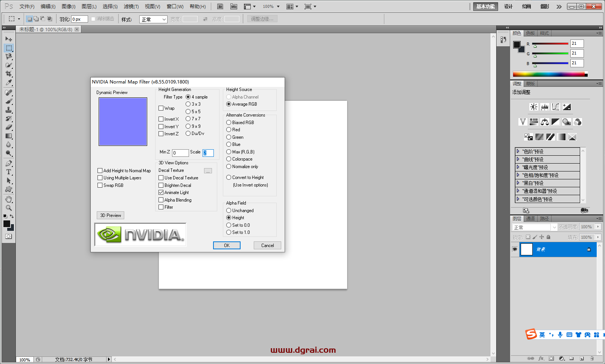Click OK in Normal Map Filter dialog
Viewport: 605px width, 364px height.
tap(227, 246)
